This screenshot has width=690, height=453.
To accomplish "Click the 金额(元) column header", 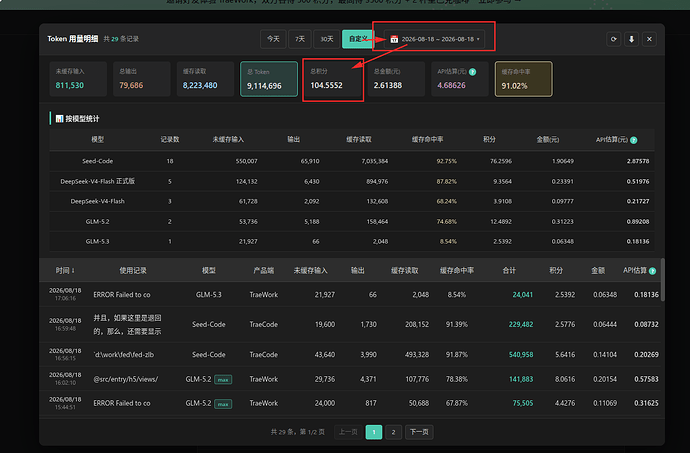I will point(547,140).
